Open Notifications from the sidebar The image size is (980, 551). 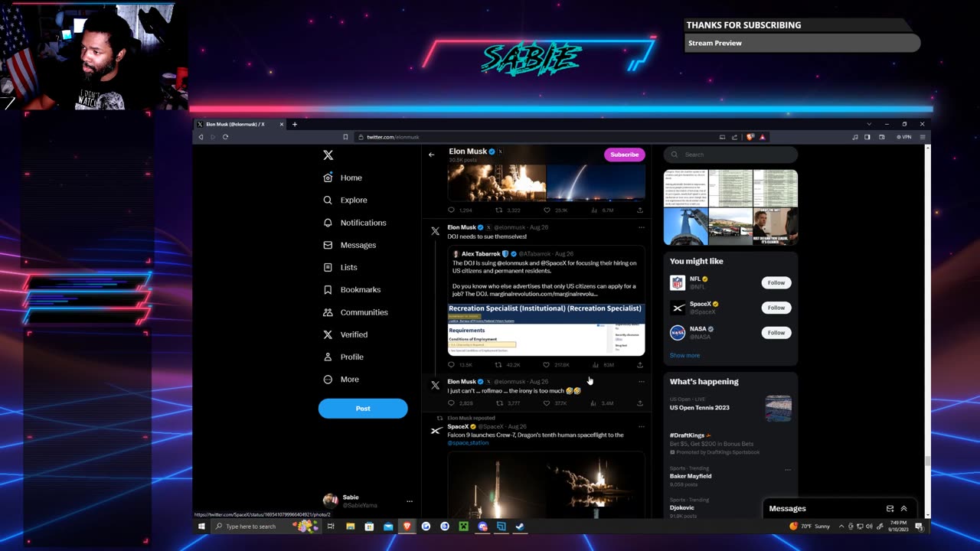pyautogui.click(x=354, y=223)
